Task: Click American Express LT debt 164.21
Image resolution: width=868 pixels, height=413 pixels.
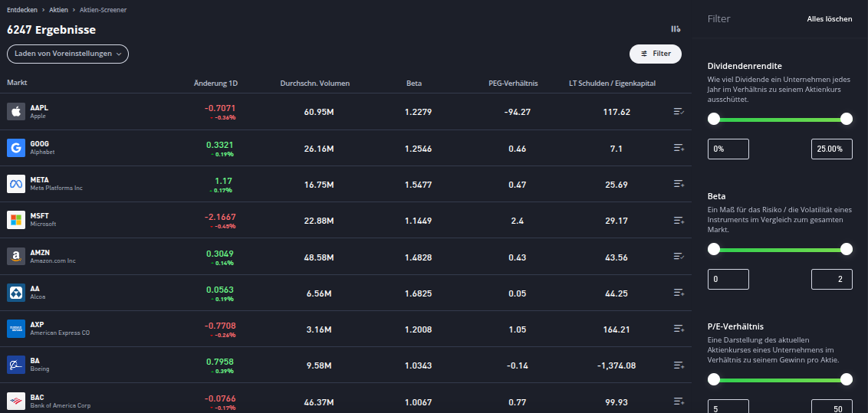Action: point(616,329)
